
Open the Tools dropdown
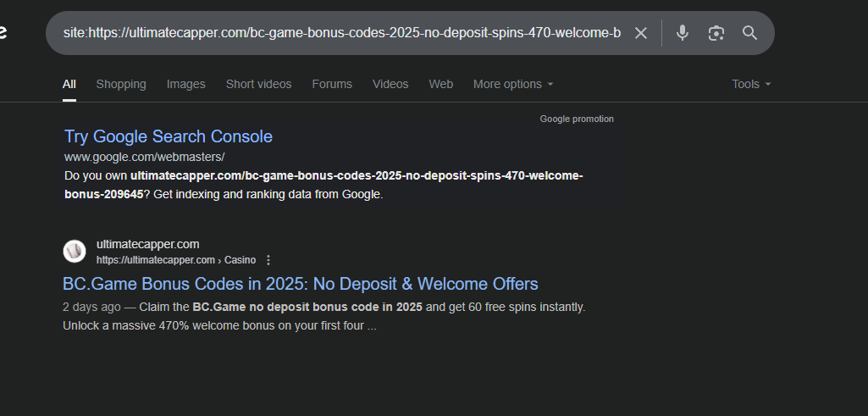(x=751, y=84)
